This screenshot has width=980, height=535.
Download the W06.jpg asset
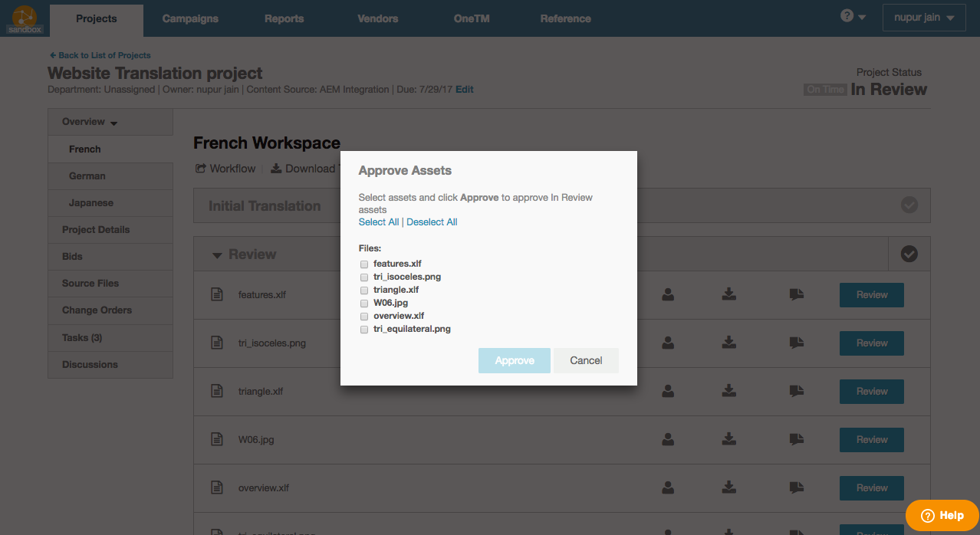tap(728, 439)
